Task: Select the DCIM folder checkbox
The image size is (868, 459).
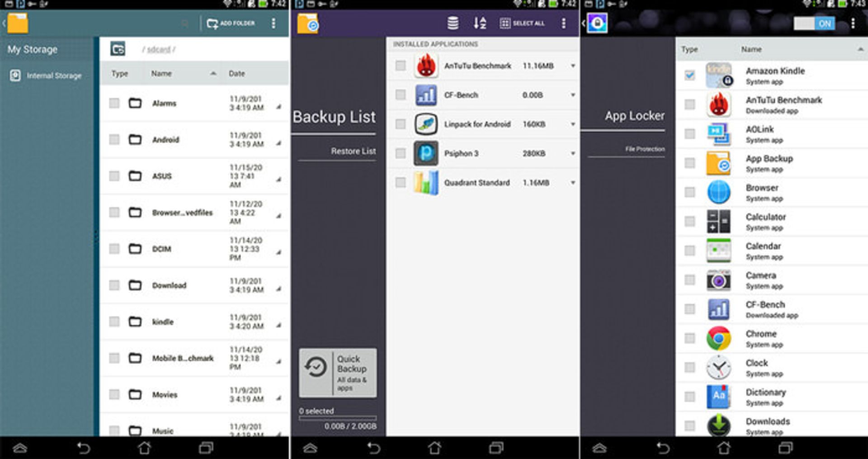Action: coord(113,249)
